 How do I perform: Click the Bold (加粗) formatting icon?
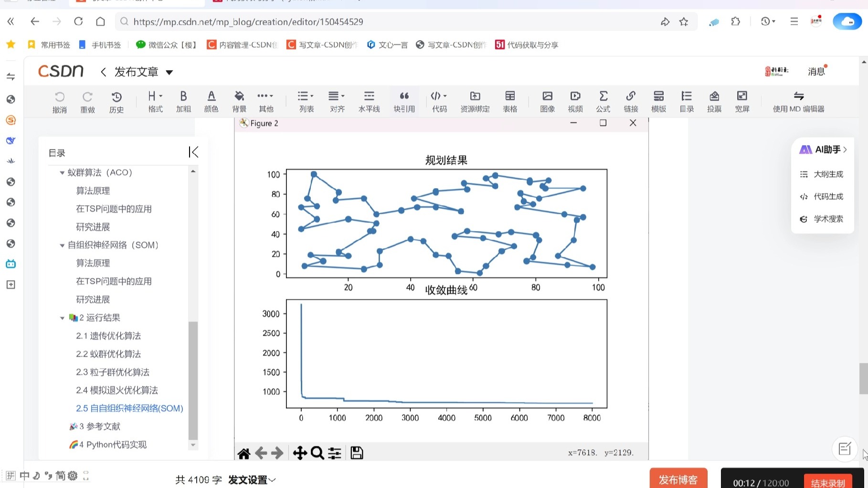click(x=183, y=102)
